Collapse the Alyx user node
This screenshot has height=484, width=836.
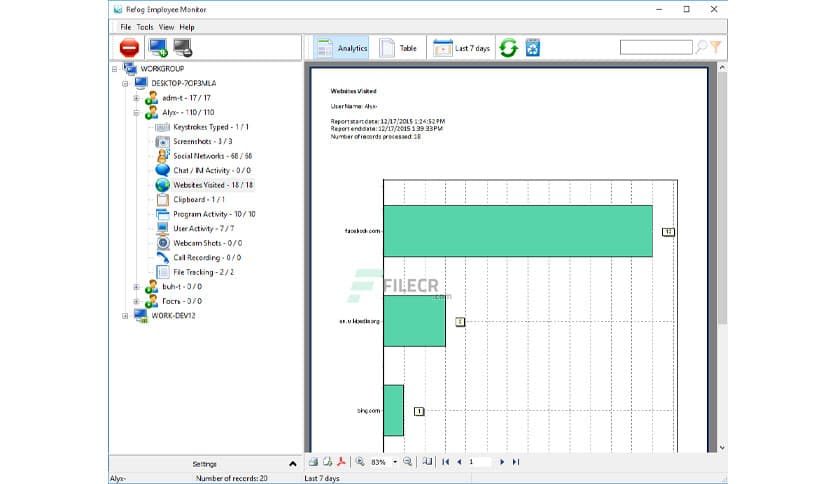(136, 112)
